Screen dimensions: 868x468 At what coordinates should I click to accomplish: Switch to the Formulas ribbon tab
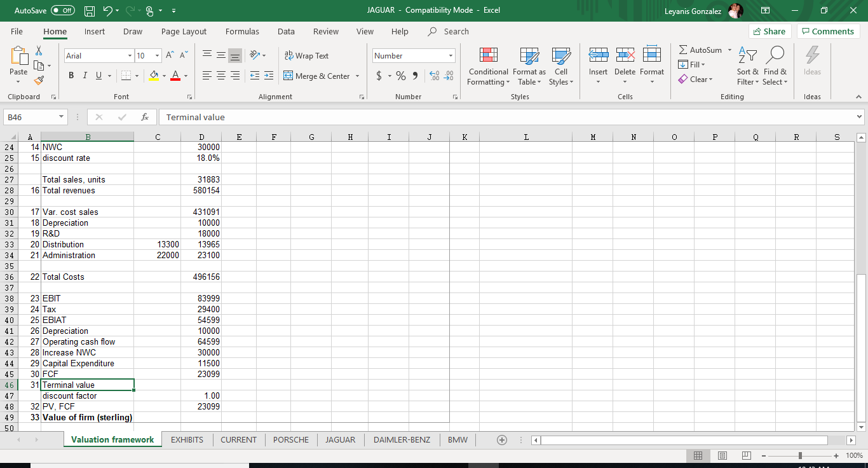(242, 31)
